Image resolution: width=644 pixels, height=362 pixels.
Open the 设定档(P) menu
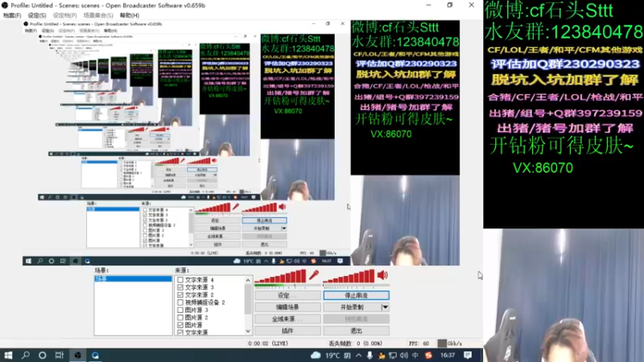click(x=64, y=15)
